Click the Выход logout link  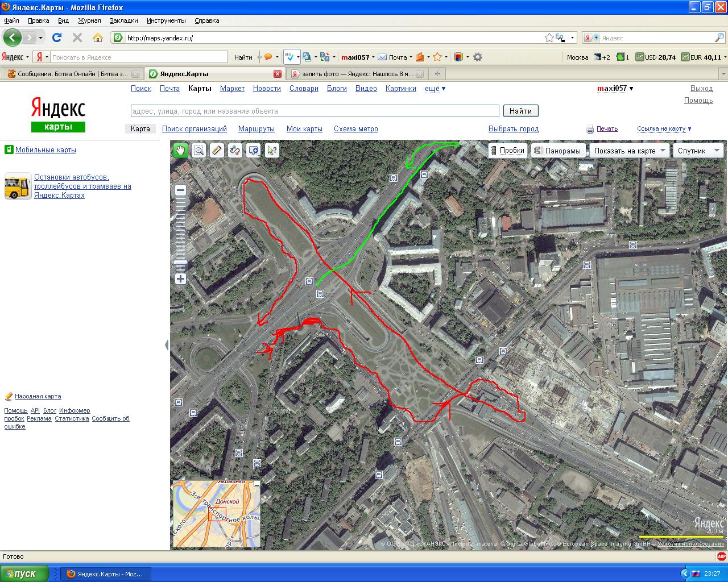[x=701, y=89]
